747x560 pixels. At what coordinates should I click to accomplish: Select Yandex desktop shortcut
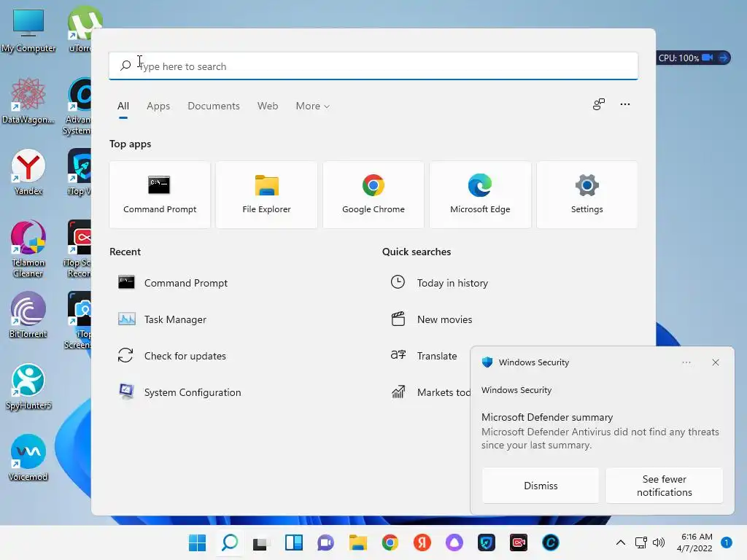[x=28, y=172]
